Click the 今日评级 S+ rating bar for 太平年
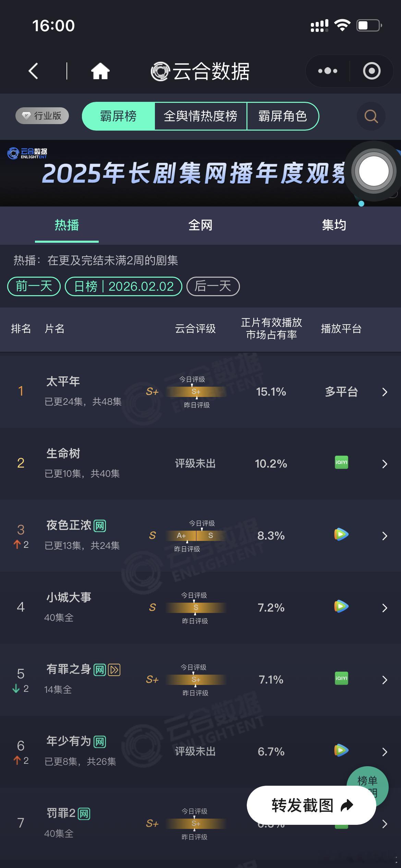This screenshot has width=401, height=868. [195, 391]
